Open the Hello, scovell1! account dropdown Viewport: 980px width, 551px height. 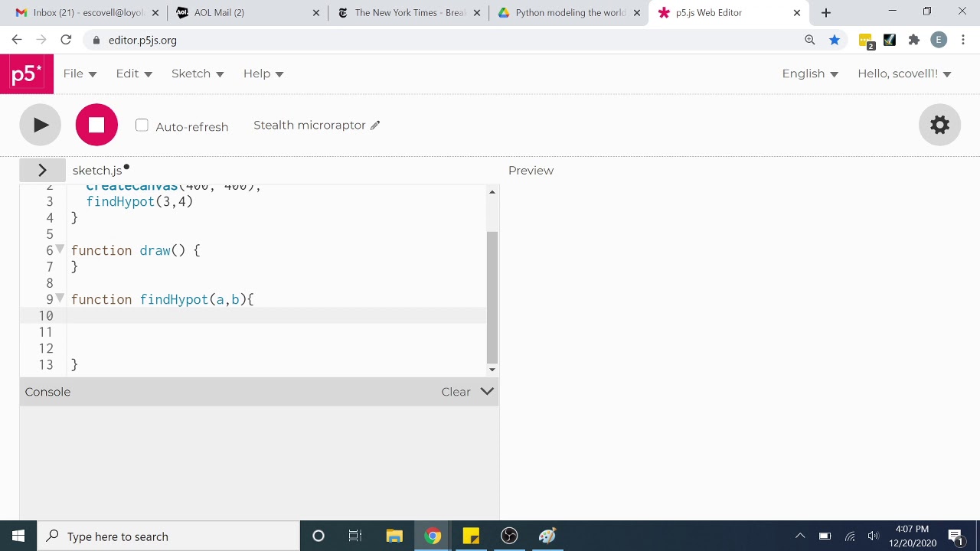(x=904, y=73)
